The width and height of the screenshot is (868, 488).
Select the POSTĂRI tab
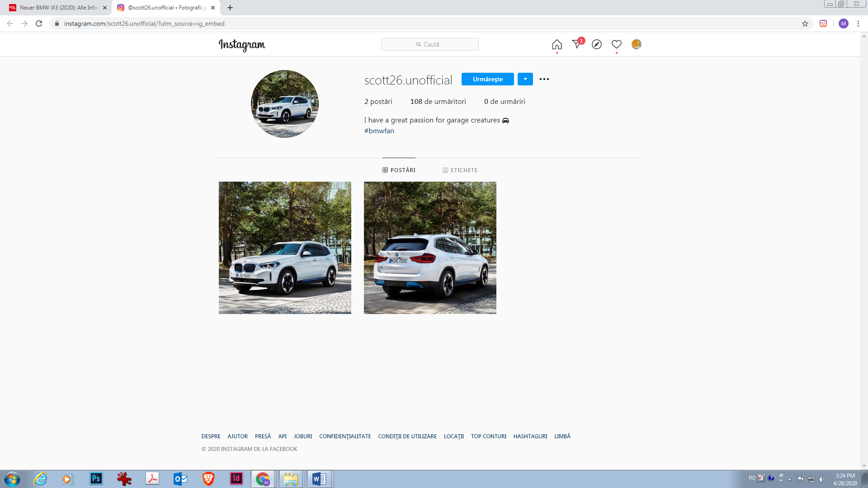pos(399,170)
